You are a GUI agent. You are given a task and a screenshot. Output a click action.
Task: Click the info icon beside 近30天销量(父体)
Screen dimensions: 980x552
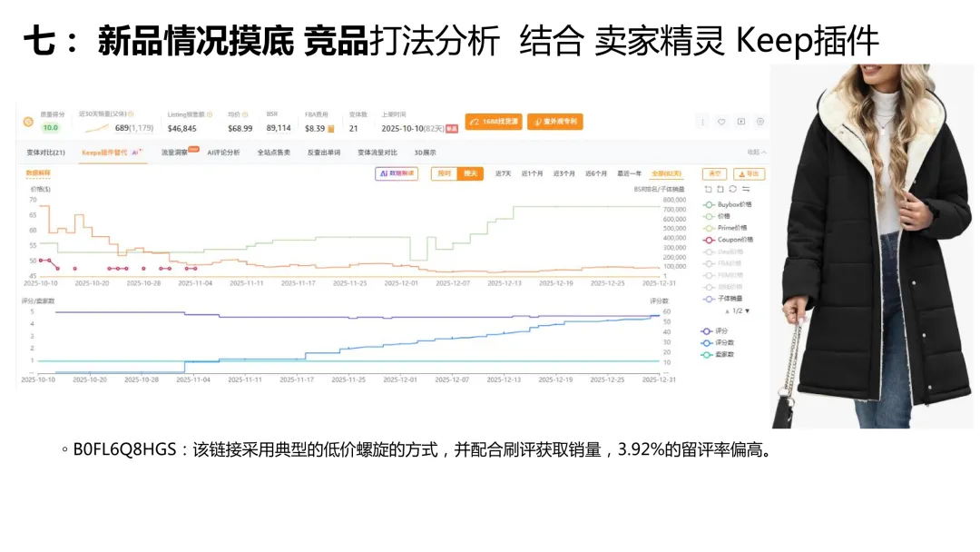coord(131,114)
